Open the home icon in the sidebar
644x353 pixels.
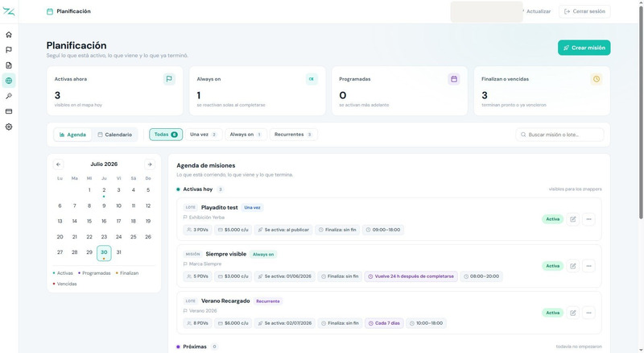point(9,35)
